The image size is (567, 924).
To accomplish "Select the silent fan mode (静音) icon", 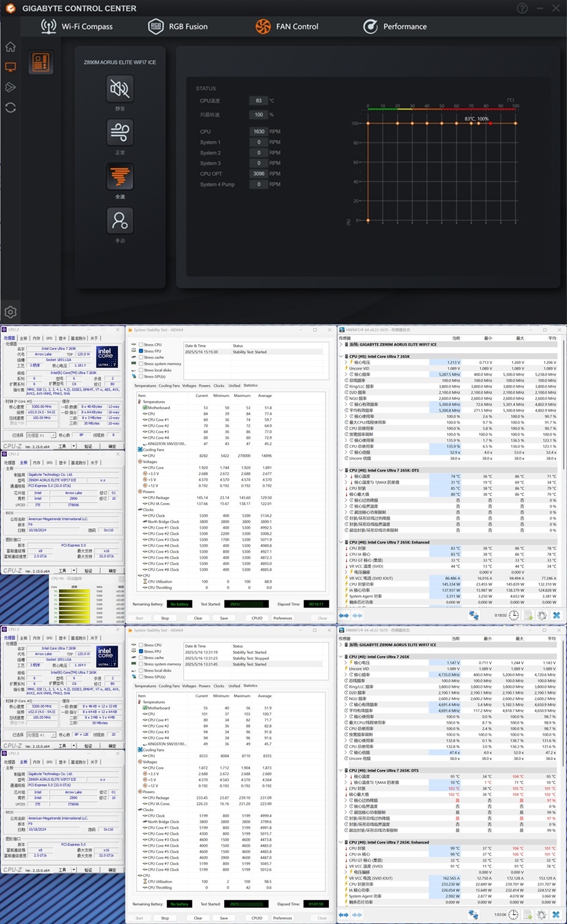I will click(x=120, y=88).
